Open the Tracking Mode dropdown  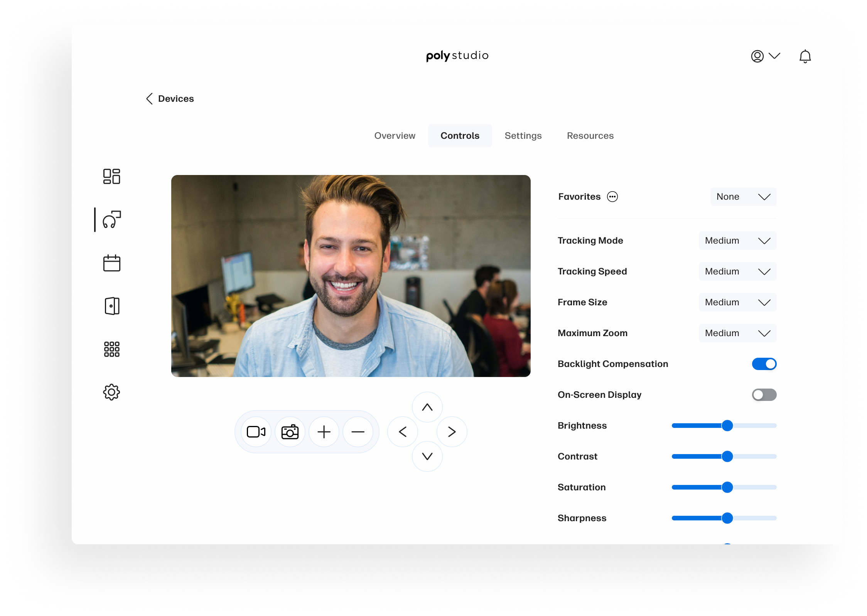pos(737,241)
